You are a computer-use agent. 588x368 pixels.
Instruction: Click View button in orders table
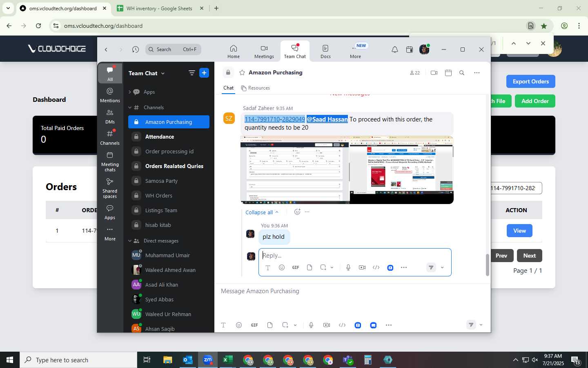point(519,231)
